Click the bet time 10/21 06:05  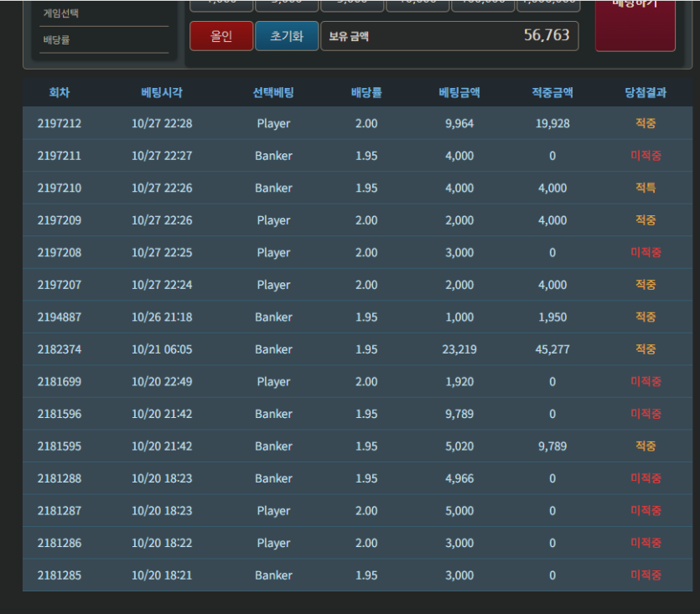pos(162,349)
